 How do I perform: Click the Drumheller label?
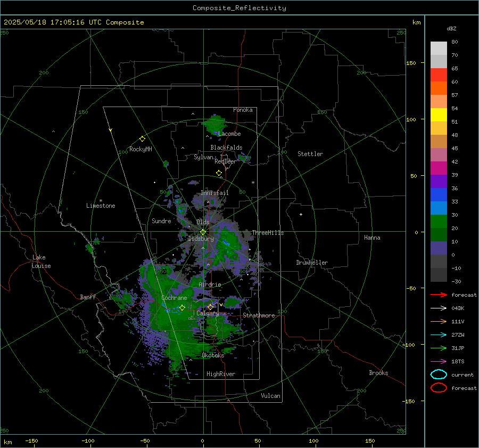pos(312,263)
